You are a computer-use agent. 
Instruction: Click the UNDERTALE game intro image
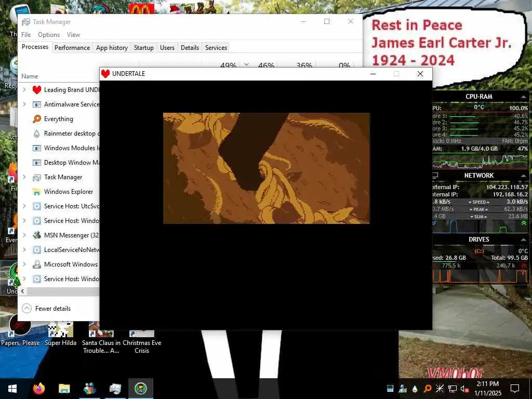coord(267,168)
